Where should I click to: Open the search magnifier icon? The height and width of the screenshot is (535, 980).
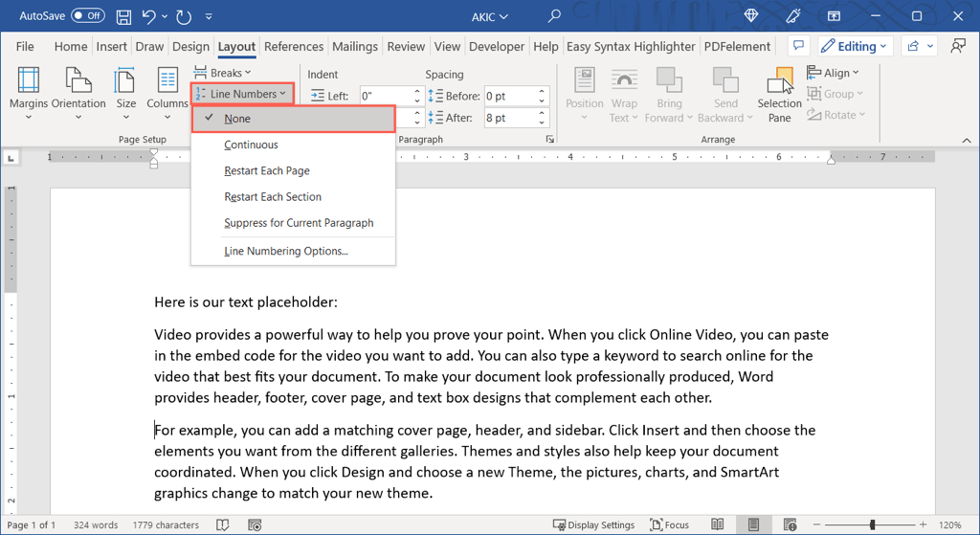tap(554, 16)
